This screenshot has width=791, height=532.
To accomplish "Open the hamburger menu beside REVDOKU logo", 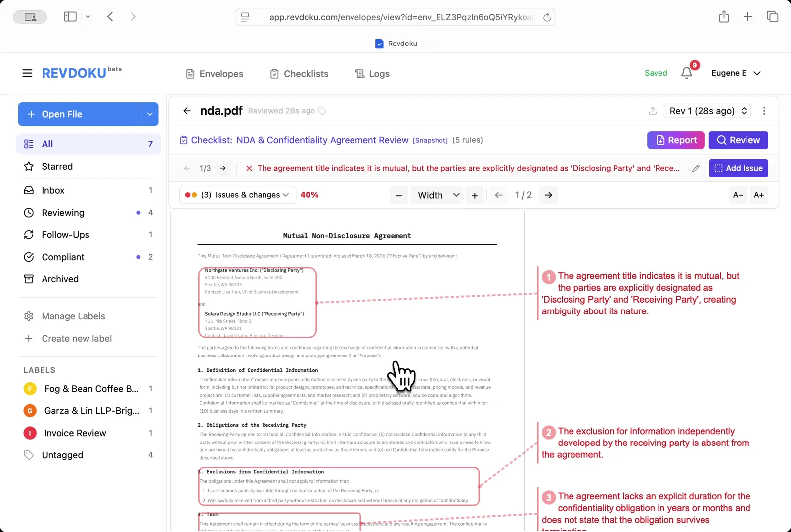I will click(x=27, y=73).
